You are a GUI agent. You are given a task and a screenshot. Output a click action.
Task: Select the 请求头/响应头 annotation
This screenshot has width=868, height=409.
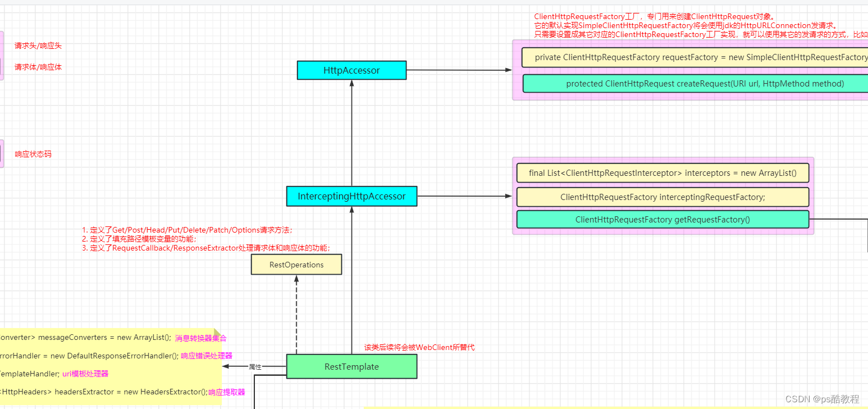[x=37, y=46]
